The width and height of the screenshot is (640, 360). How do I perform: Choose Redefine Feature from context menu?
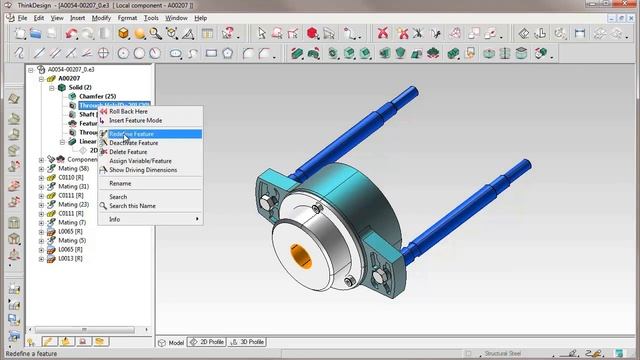click(x=150, y=134)
